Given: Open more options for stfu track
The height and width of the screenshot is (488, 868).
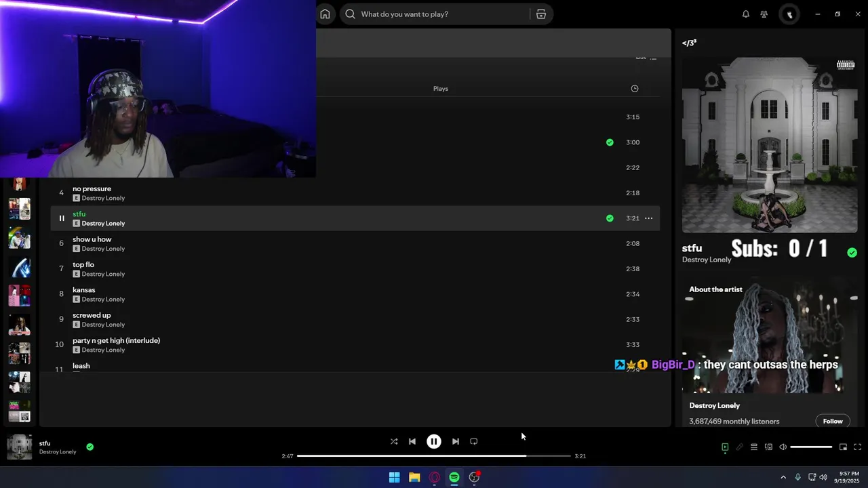Looking at the screenshot, I should 648,218.
